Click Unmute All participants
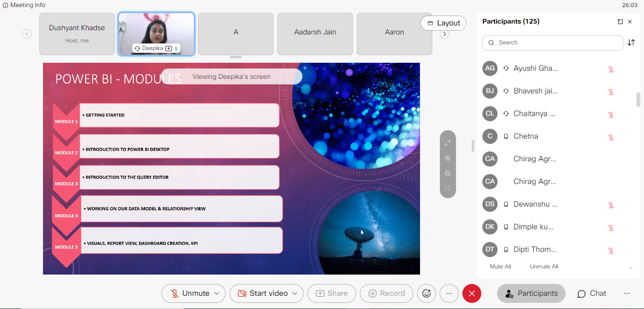Viewport: 644px width, 309px height. [x=544, y=267]
